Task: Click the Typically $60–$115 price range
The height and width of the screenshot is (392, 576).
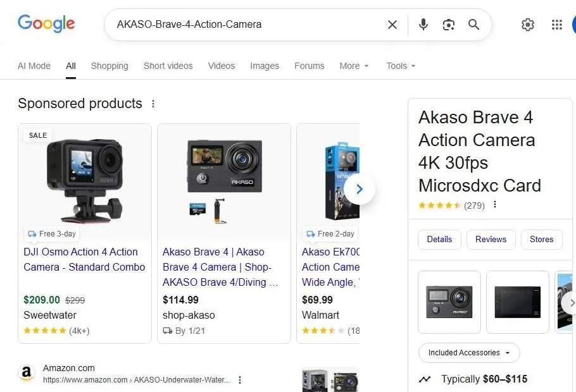Action: (484, 379)
